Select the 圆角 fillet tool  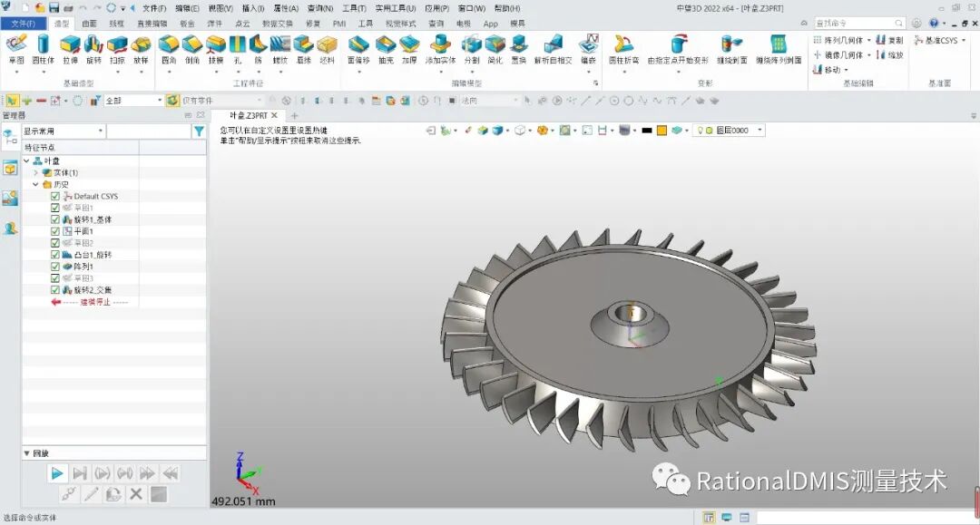(x=169, y=50)
